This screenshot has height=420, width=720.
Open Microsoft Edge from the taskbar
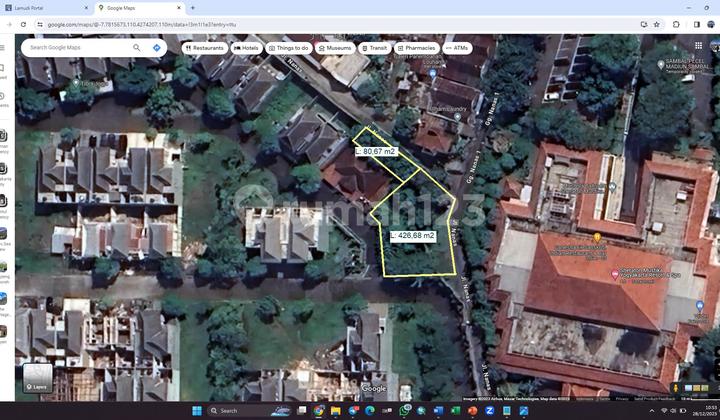pyautogui.click(x=370, y=410)
